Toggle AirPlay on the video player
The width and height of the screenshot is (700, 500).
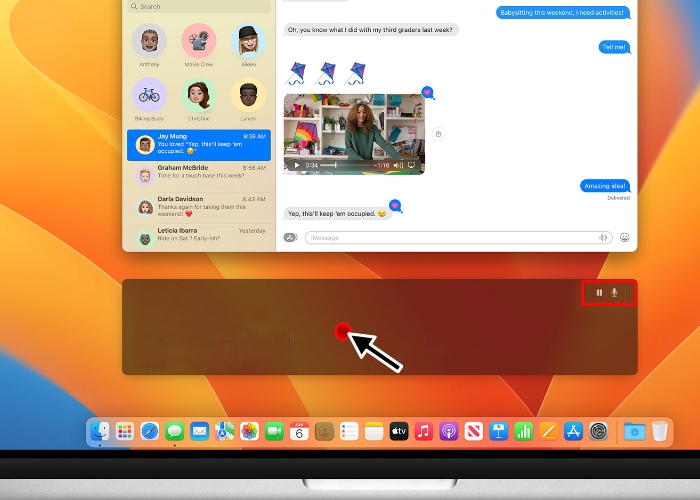click(x=410, y=165)
